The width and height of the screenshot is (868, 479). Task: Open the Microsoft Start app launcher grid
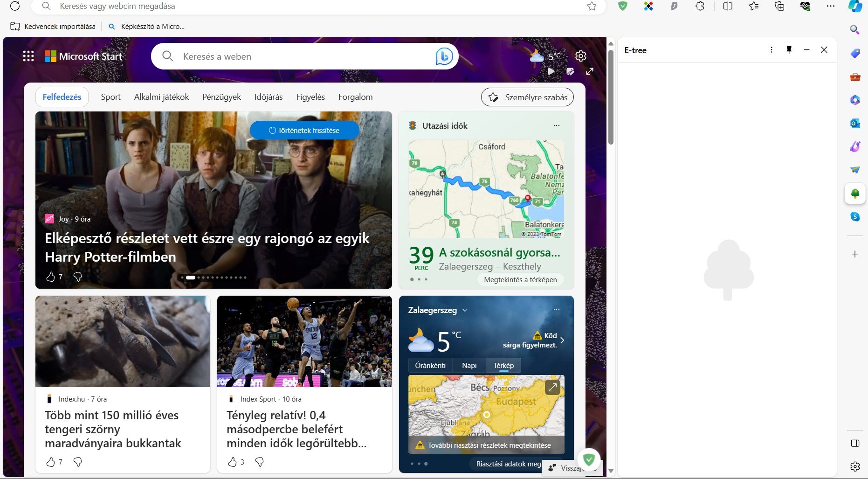point(28,56)
